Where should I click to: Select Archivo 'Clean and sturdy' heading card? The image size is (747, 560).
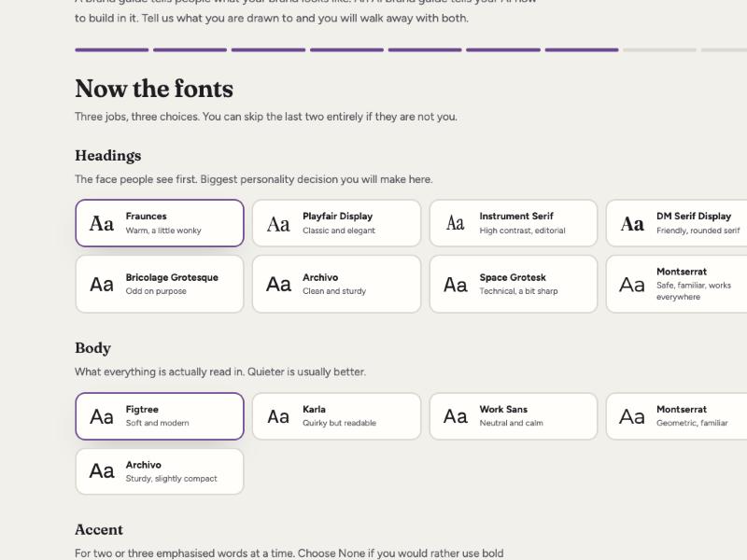tap(336, 284)
